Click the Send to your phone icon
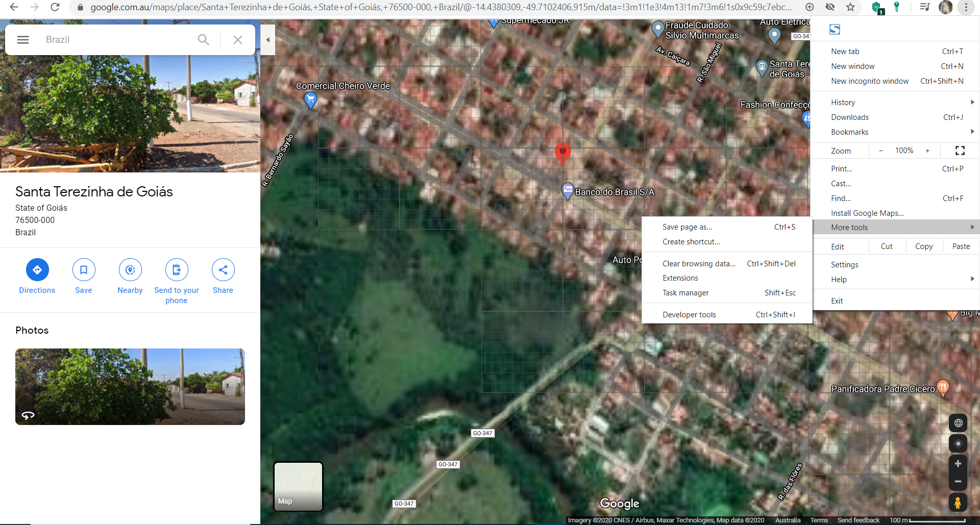This screenshot has height=525, width=980. (x=177, y=270)
